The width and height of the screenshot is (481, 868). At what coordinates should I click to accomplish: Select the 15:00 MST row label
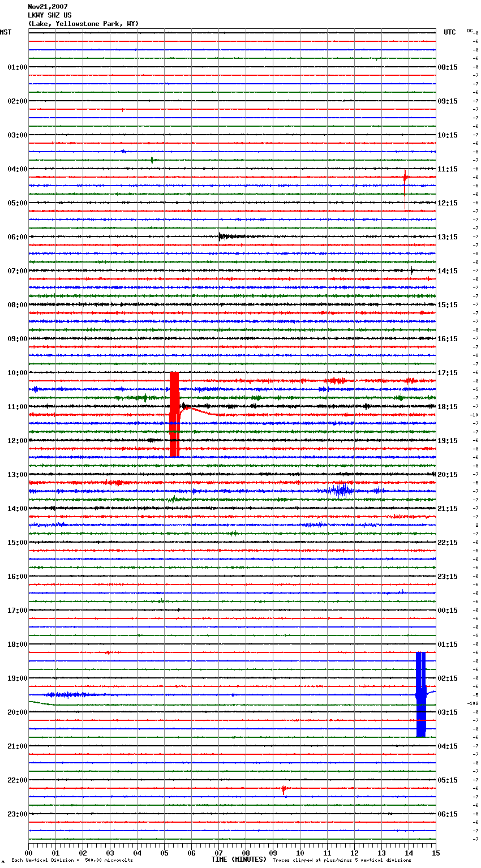[17, 543]
